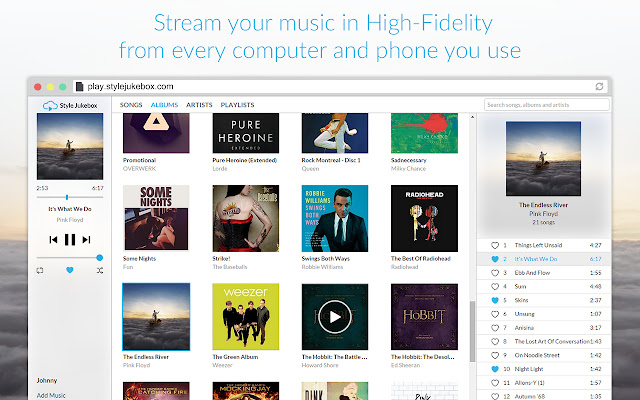Reload the page with browser refresh icon
This screenshot has width=640, height=400.
pyautogui.click(x=599, y=86)
